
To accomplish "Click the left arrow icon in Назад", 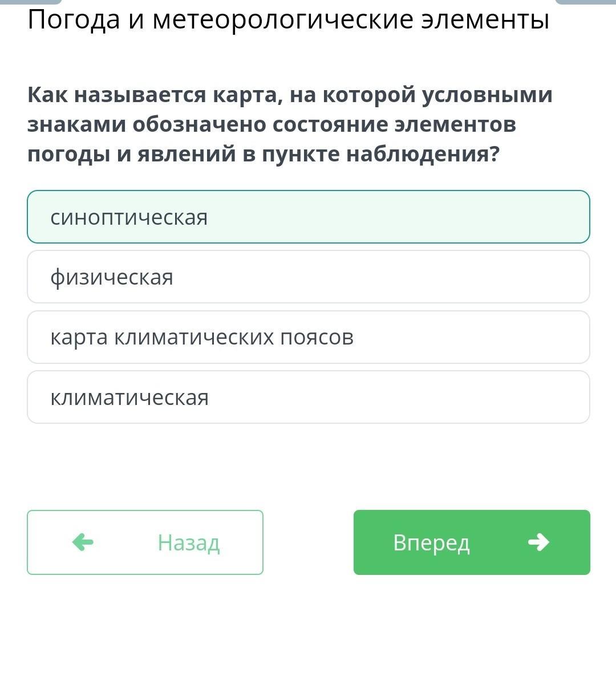I will [83, 542].
